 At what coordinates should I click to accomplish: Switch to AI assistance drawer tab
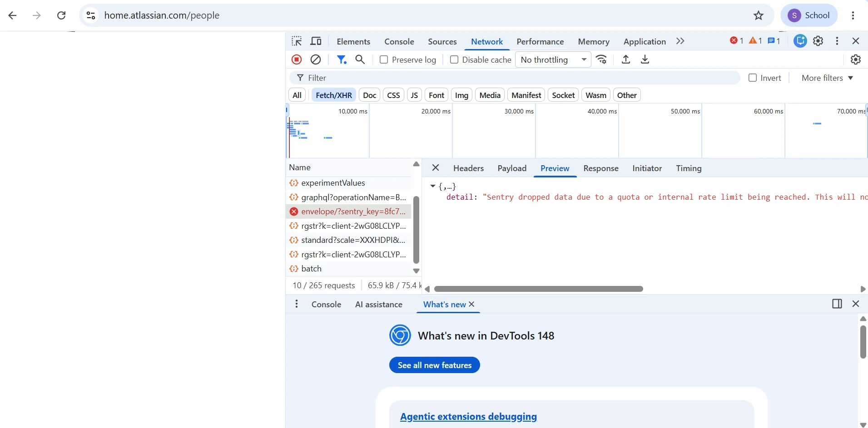click(x=379, y=305)
